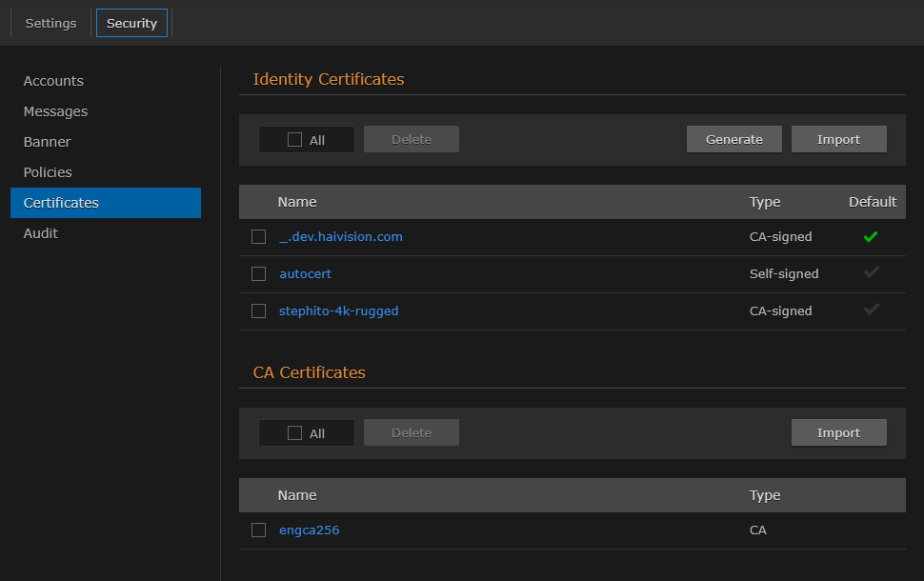Select the Security tab
Image resolution: width=924 pixels, height=581 pixels.
[x=131, y=23]
